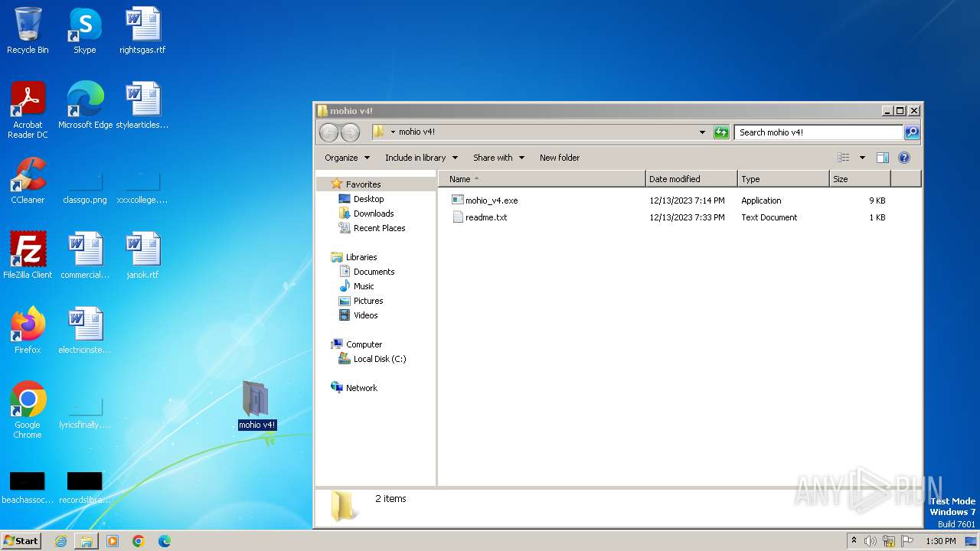Open Include in library menu
The height and width of the screenshot is (551, 980).
click(x=421, y=158)
